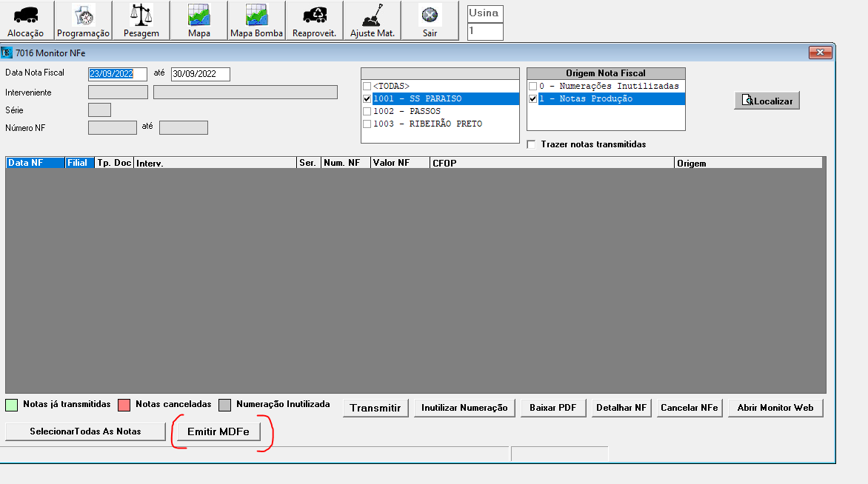Click the Número NF label
The image size is (868, 484).
[x=25, y=128]
